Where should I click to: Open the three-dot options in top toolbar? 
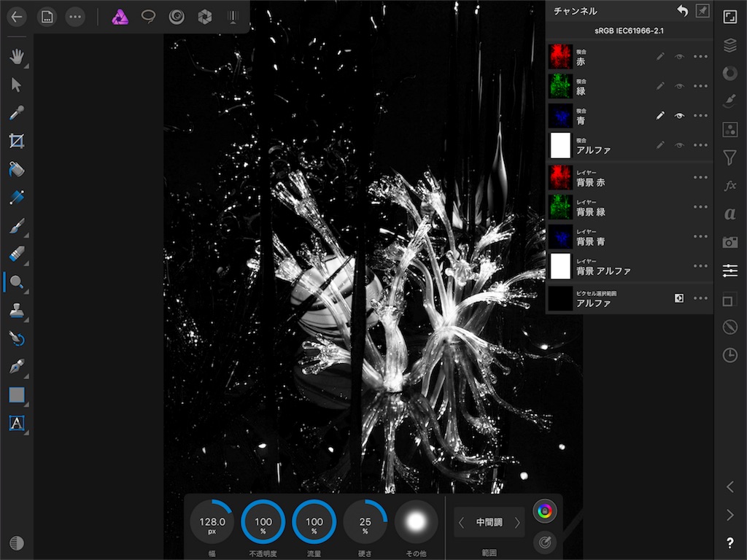(75, 17)
